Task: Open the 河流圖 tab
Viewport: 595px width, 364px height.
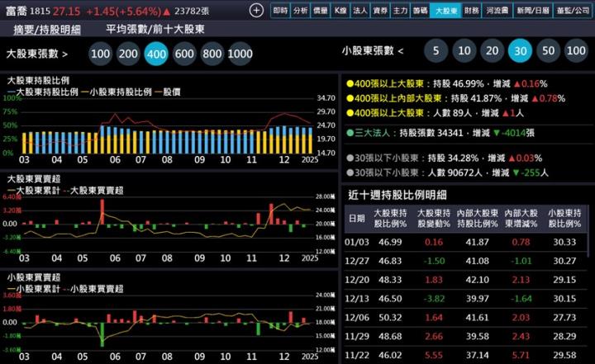Action: 496,11
